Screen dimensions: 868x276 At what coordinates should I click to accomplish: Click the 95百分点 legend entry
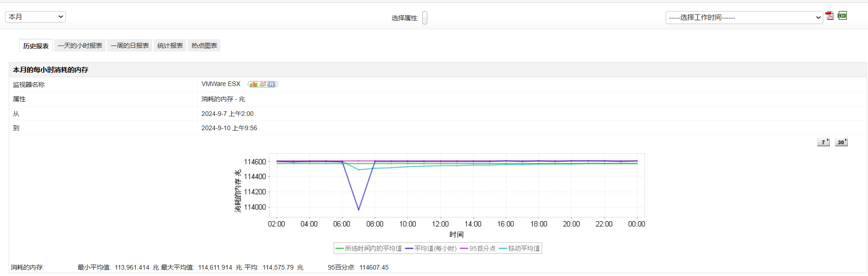click(x=477, y=248)
